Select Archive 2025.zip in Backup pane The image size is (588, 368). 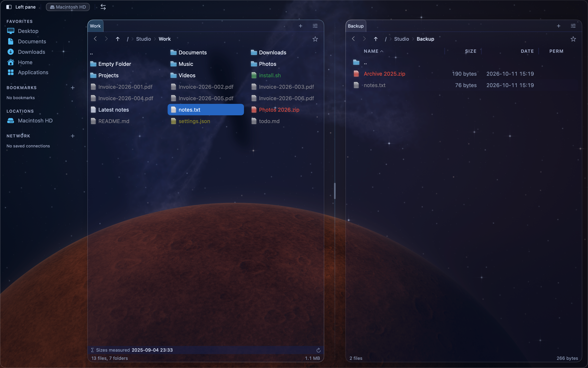[x=464, y=74]
